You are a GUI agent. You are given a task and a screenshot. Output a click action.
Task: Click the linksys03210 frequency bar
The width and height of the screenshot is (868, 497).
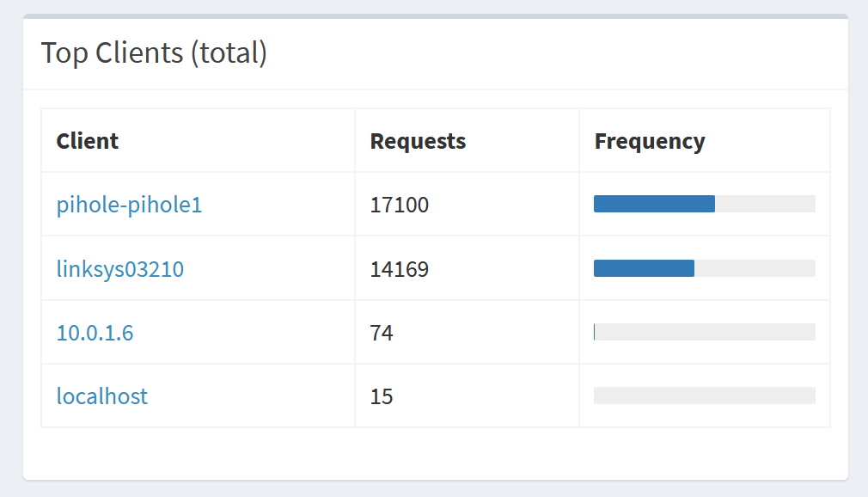704,268
